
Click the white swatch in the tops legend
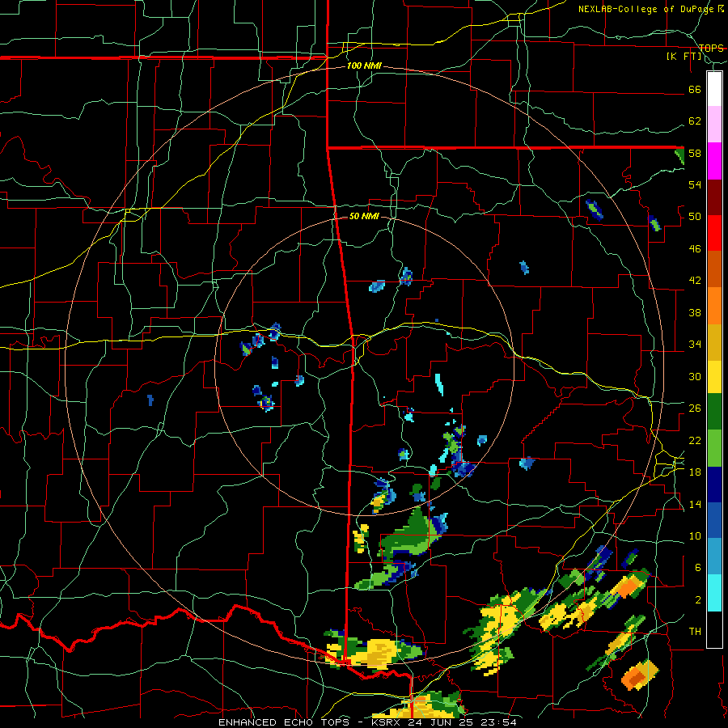714,89
